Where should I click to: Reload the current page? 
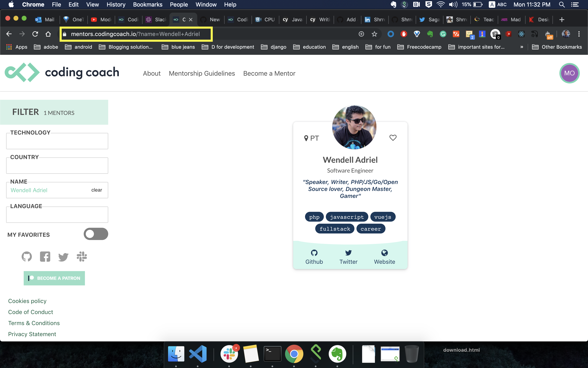35,34
